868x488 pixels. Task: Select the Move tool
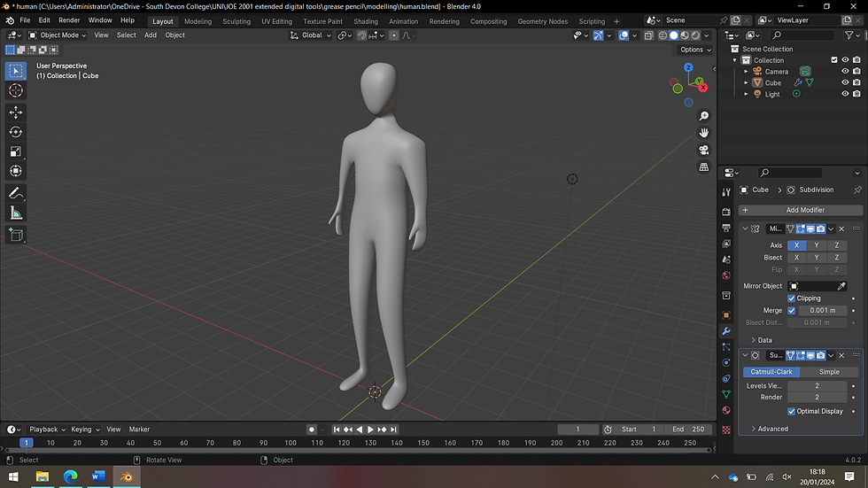coord(16,112)
